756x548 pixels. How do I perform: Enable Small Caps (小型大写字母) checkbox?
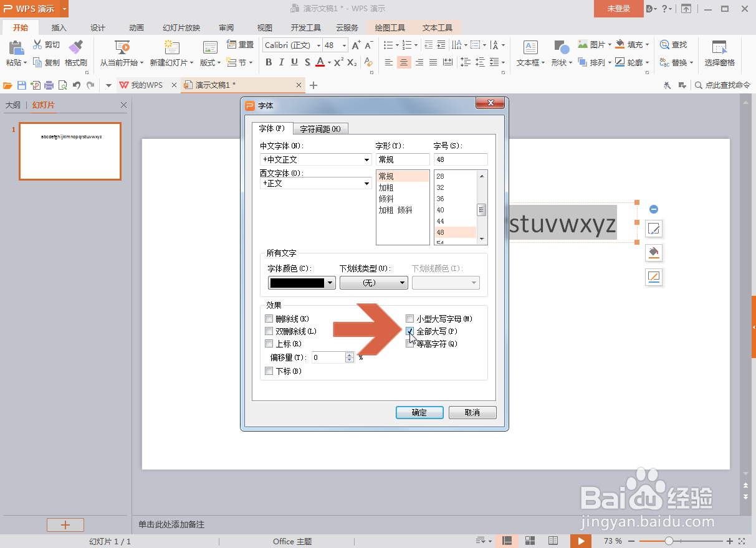[410, 319]
